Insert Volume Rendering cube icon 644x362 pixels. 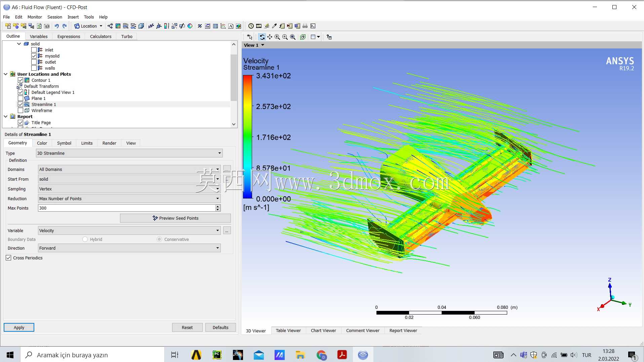click(x=141, y=26)
